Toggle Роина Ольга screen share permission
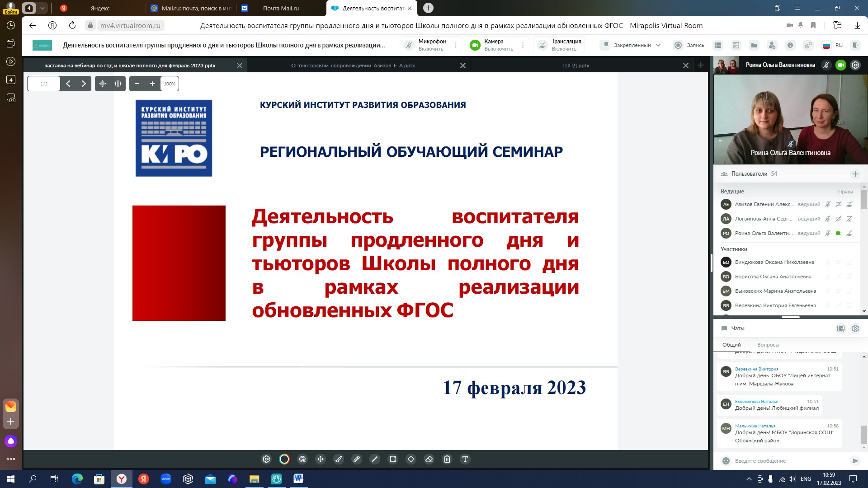The width and height of the screenshot is (868, 488). pyautogui.click(x=849, y=233)
